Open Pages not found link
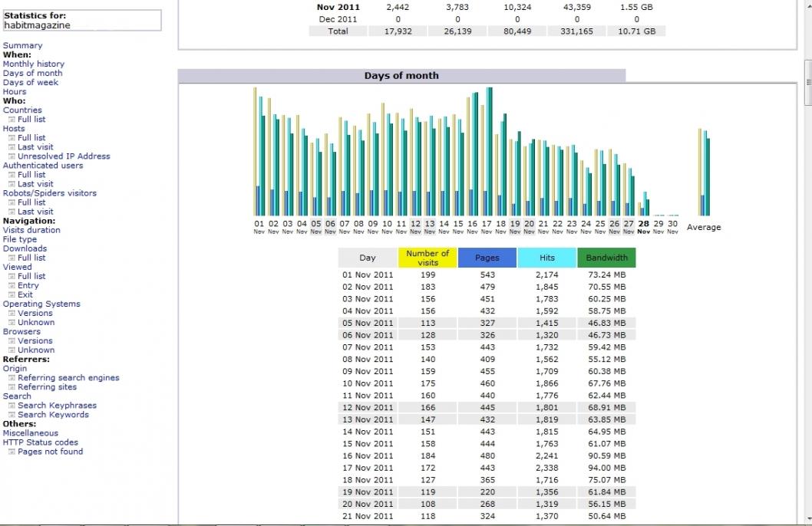 point(50,452)
